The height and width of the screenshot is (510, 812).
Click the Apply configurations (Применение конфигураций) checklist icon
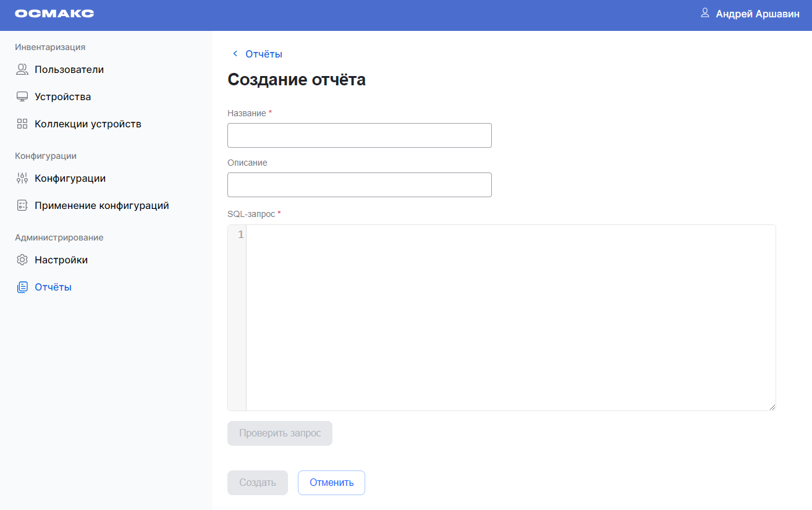[x=22, y=206]
